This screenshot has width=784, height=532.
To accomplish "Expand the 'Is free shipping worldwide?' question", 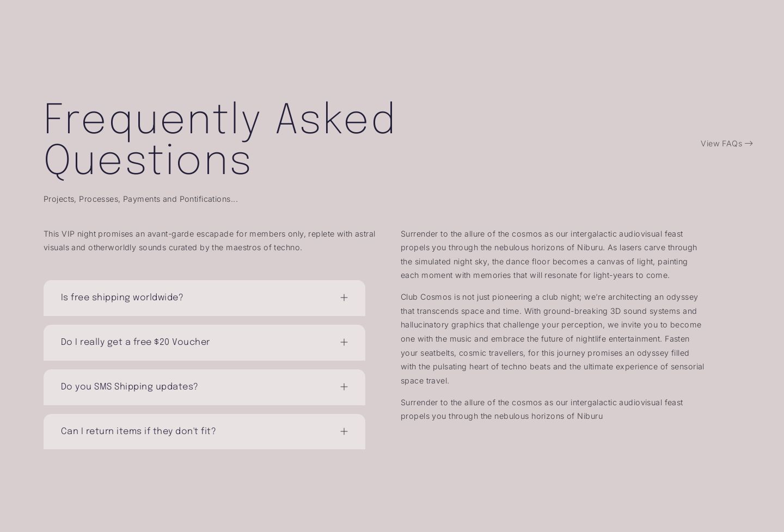I will pyautogui.click(x=122, y=298).
